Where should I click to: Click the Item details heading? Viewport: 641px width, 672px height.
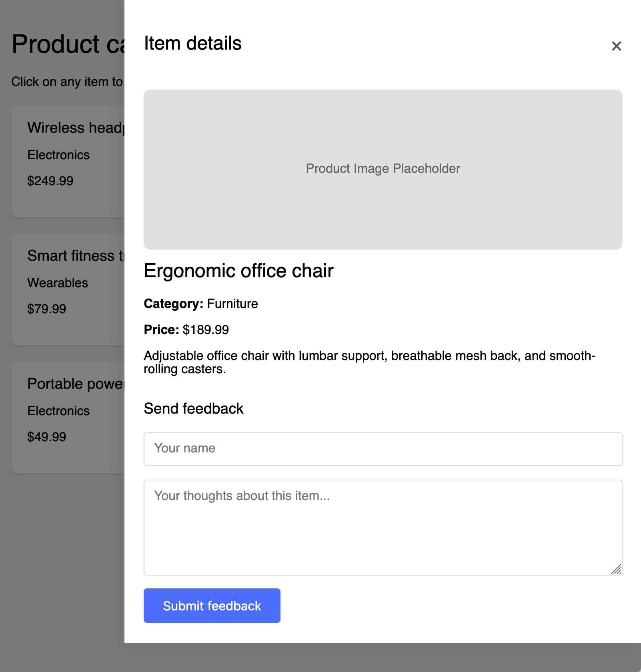(x=192, y=43)
